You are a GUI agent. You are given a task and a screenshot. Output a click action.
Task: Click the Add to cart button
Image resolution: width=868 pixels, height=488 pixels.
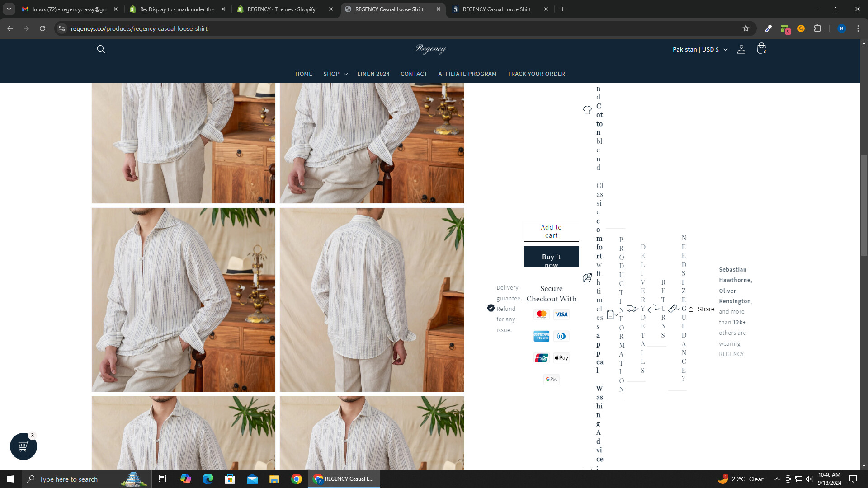(x=551, y=231)
